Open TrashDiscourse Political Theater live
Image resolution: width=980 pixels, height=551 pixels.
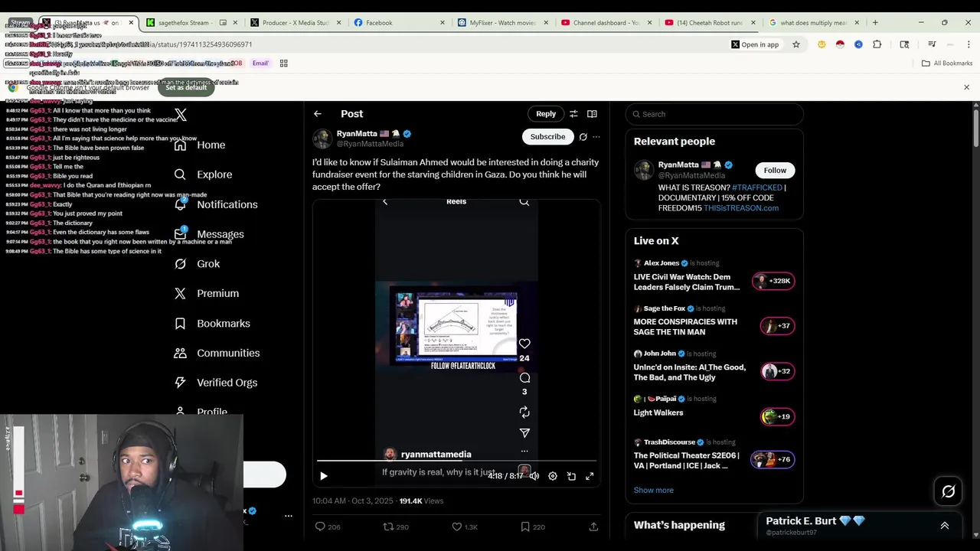(x=714, y=455)
